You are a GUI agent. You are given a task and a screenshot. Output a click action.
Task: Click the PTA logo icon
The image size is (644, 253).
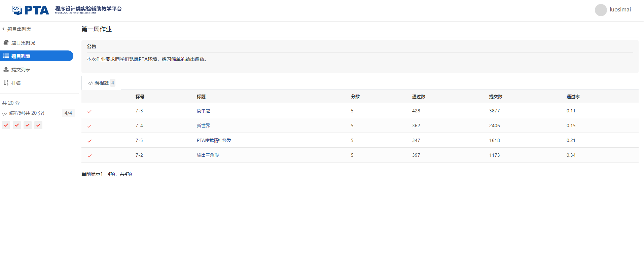coord(17,10)
